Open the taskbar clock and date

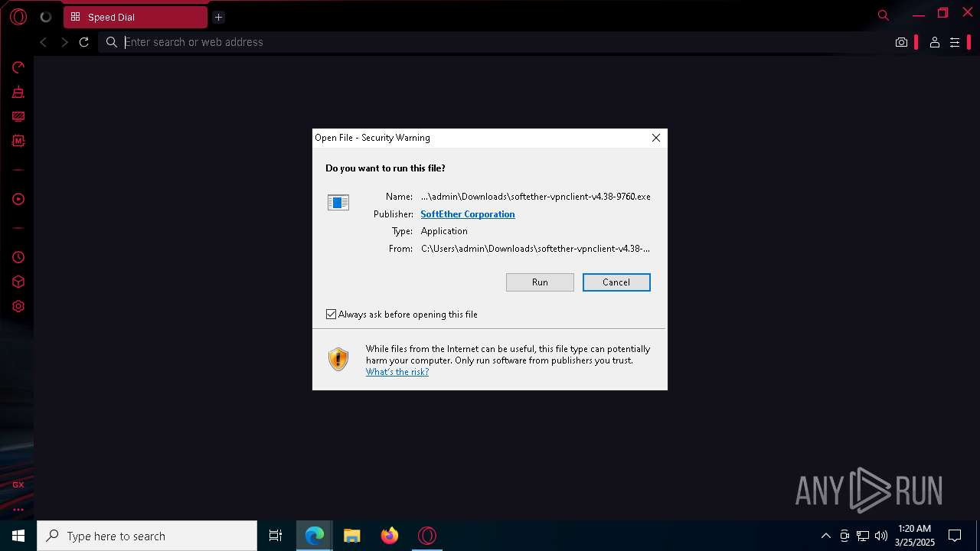point(914,536)
